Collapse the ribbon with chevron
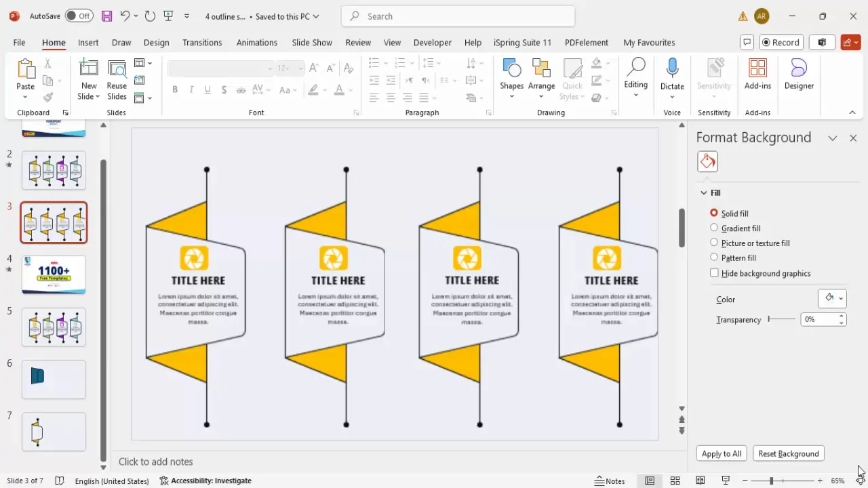The image size is (868, 488). coord(852,113)
